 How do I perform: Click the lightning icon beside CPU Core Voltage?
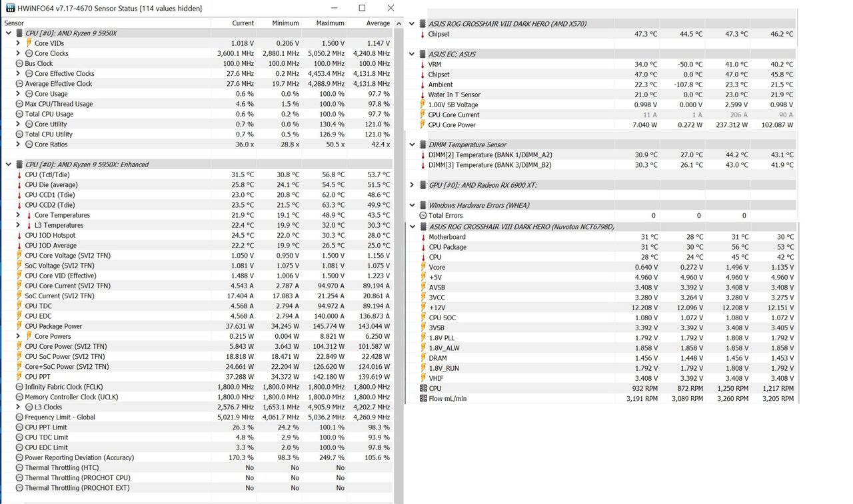coord(20,255)
